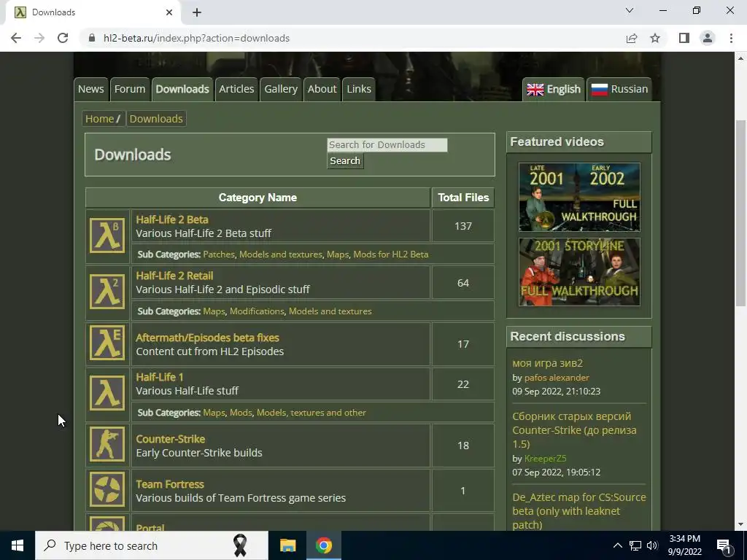
Task: Go back with the browser back arrow
Action: 16,38
